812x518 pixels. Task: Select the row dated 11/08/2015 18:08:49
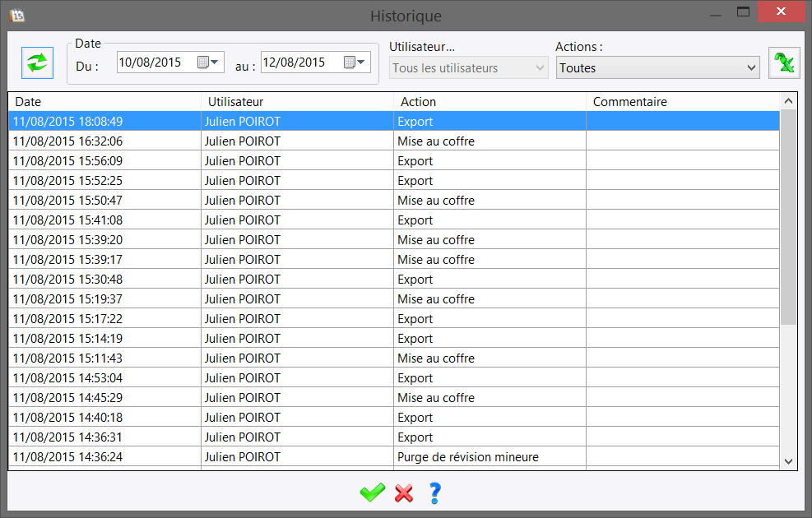(x=394, y=121)
